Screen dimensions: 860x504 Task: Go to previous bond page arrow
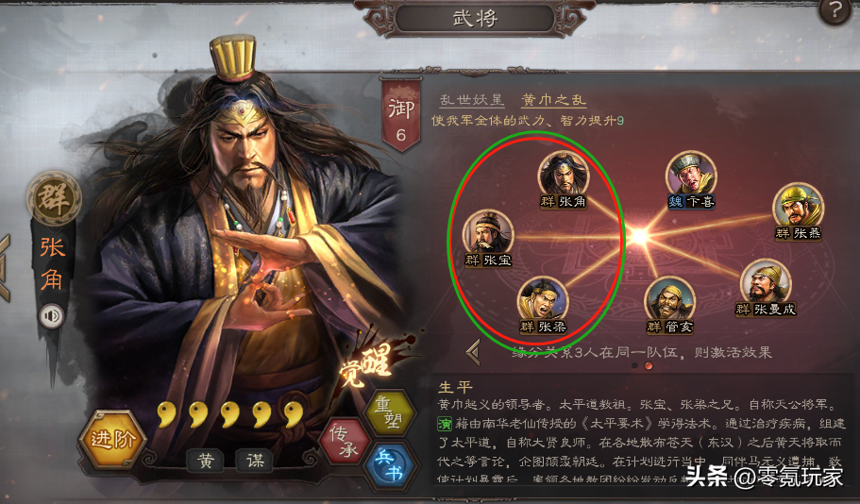[473, 352]
